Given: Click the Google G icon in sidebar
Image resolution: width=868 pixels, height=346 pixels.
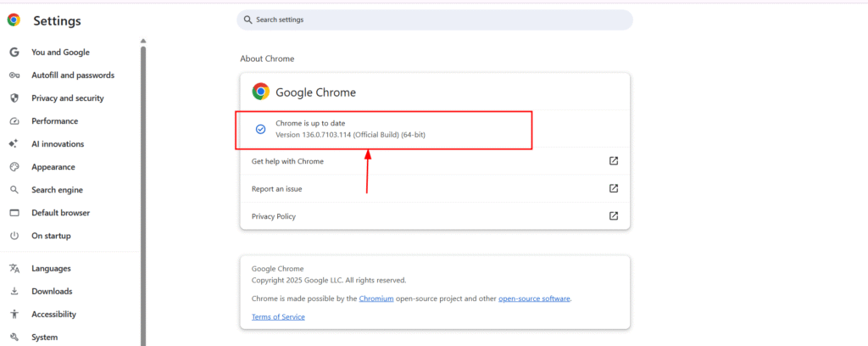Looking at the screenshot, I should pyautogui.click(x=14, y=52).
